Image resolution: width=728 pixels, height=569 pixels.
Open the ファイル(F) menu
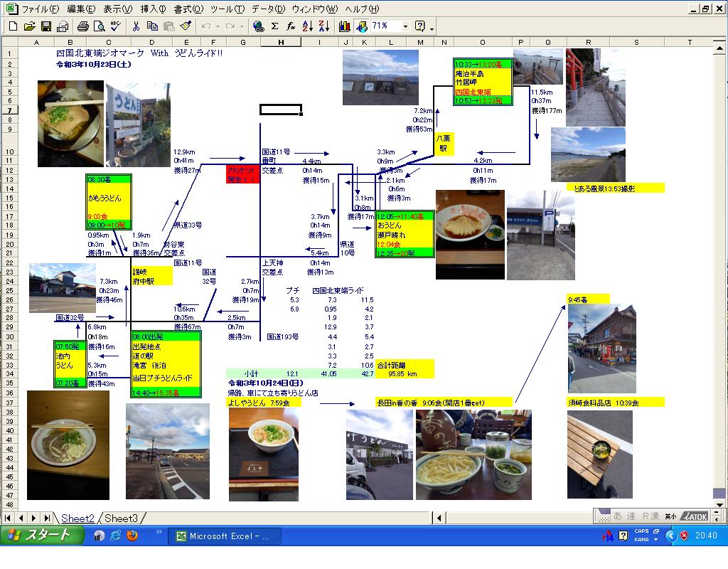coord(40,9)
